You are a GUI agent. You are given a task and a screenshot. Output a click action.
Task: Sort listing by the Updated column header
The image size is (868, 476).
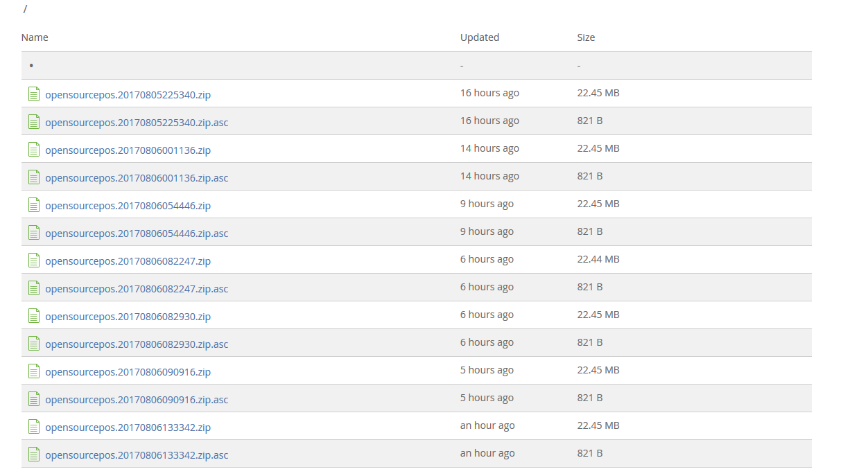(479, 37)
